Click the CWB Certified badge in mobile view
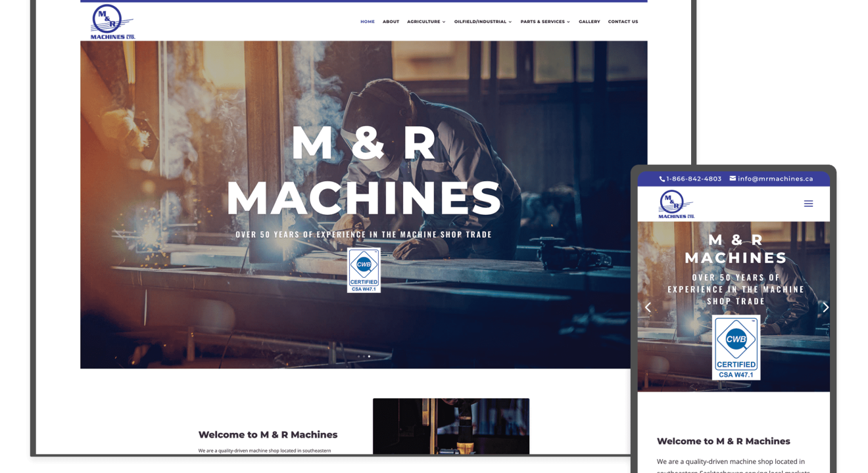This screenshot has height=473, width=868. 736,348
